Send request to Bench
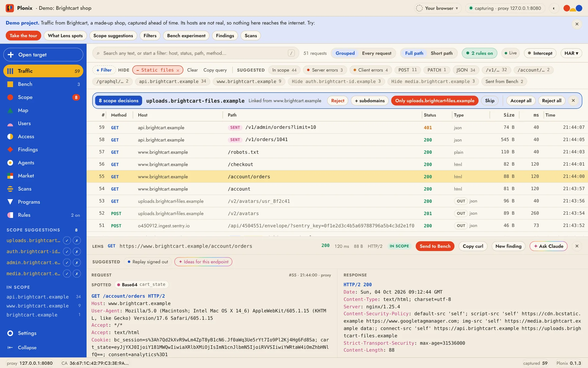The height and width of the screenshot is (368, 588). pyautogui.click(x=435, y=246)
